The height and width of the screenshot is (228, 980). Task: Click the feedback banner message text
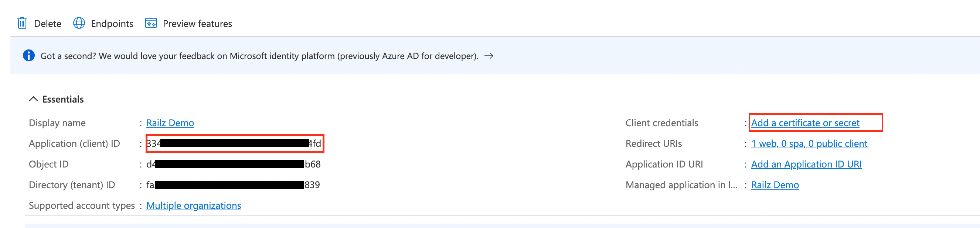click(x=259, y=56)
